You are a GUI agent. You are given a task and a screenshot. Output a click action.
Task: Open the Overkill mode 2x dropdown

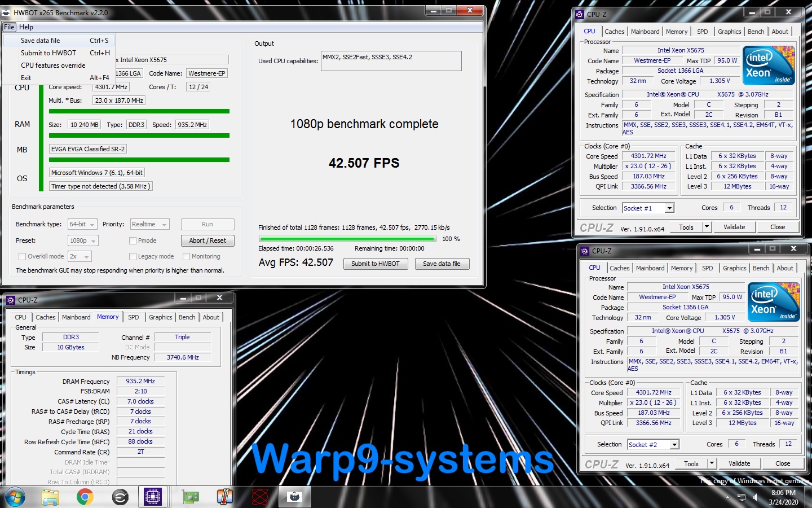coord(80,256)
